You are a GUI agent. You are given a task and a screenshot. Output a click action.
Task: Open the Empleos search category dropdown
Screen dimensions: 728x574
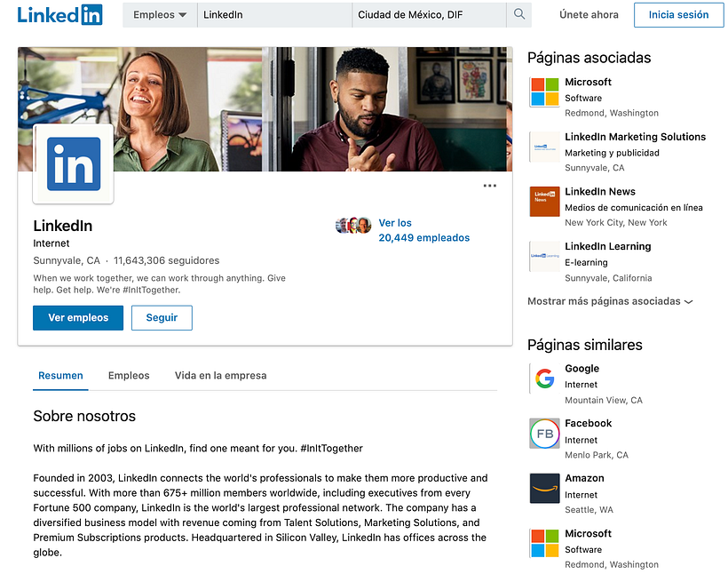[x=160, y=15]
